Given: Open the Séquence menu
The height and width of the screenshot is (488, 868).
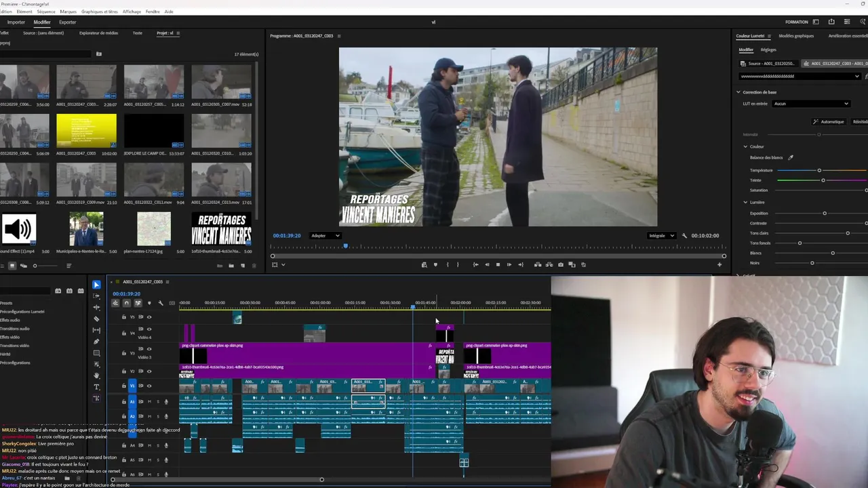Looking at the screenshot, I should pyautogui.click(x=46, y=12).
